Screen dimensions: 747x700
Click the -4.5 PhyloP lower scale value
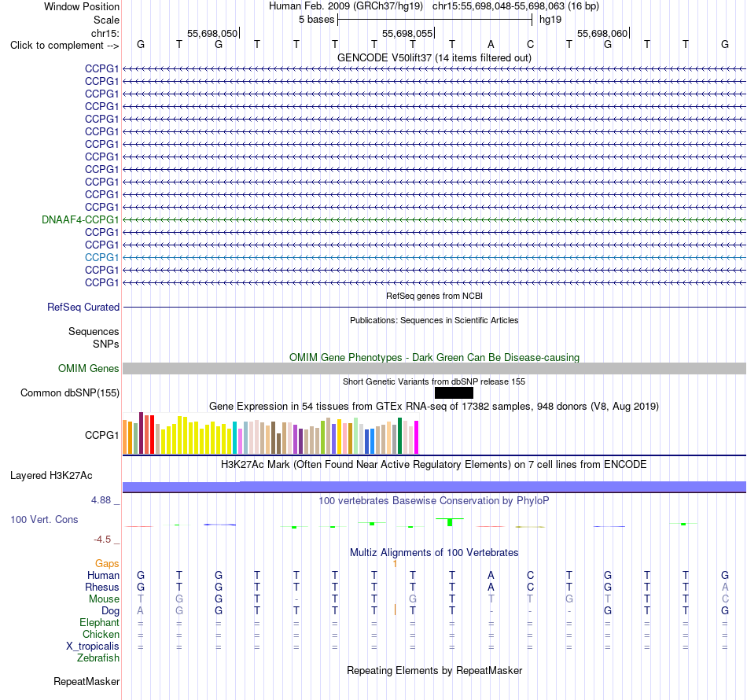point(102,539)
